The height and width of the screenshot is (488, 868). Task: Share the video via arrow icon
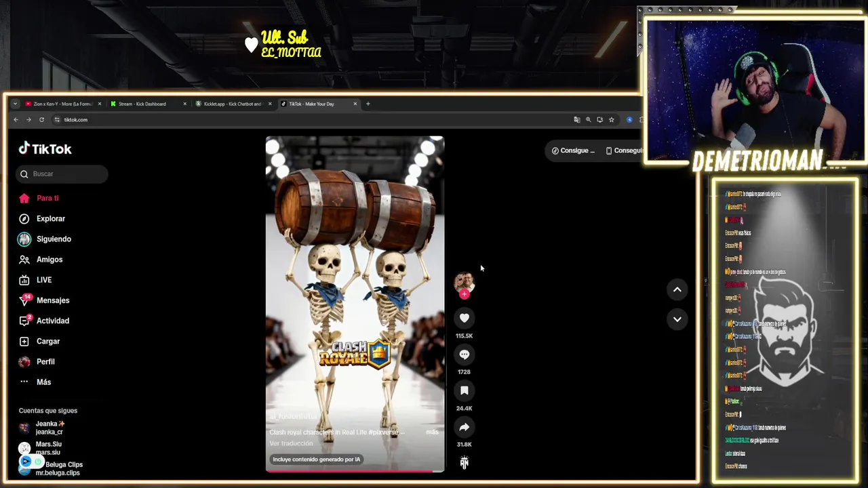click(x=464, y=427)
